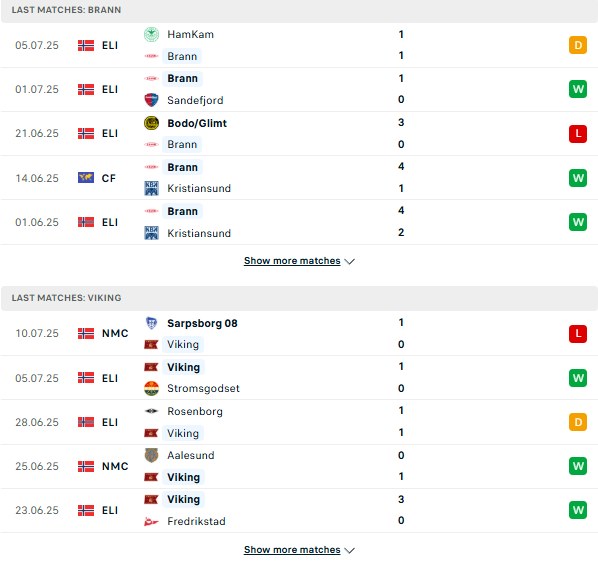Click the Sarpsborg 08 crest icon
The height and width of the screenshot is (561, 598).
[151, 323]
